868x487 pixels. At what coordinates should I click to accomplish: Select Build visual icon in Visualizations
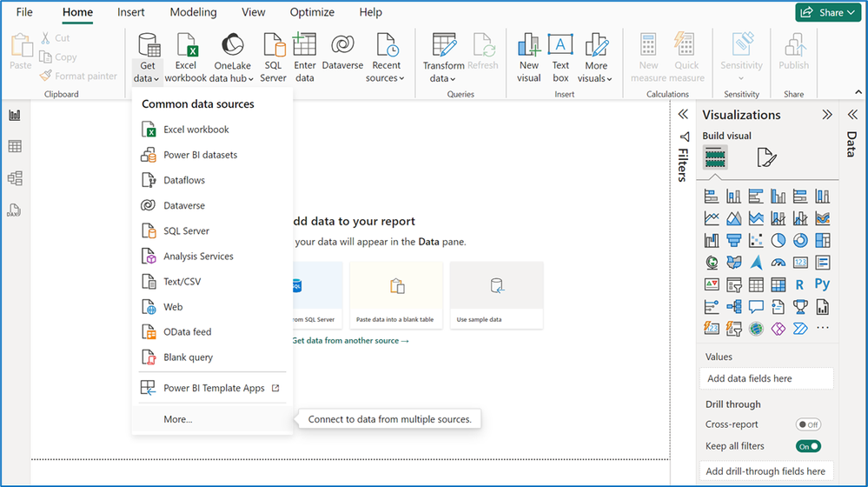pos(715,157)
